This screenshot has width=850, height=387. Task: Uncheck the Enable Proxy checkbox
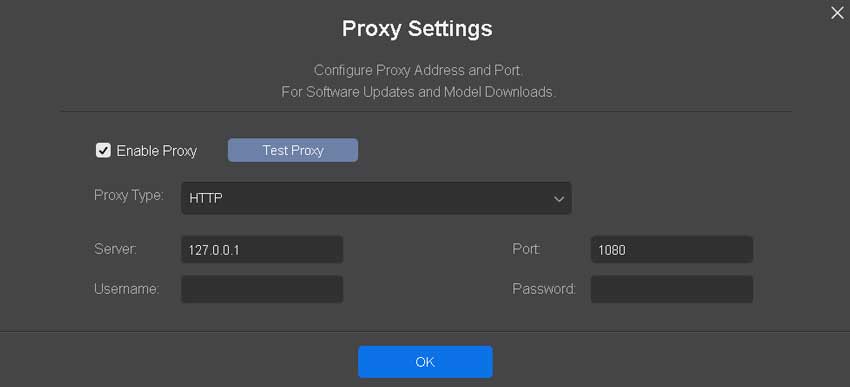coord(103,150)
